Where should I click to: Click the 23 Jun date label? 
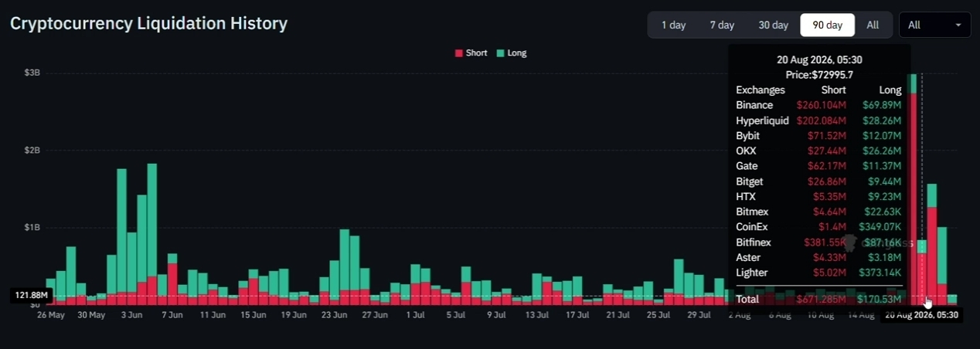[334, 315]
